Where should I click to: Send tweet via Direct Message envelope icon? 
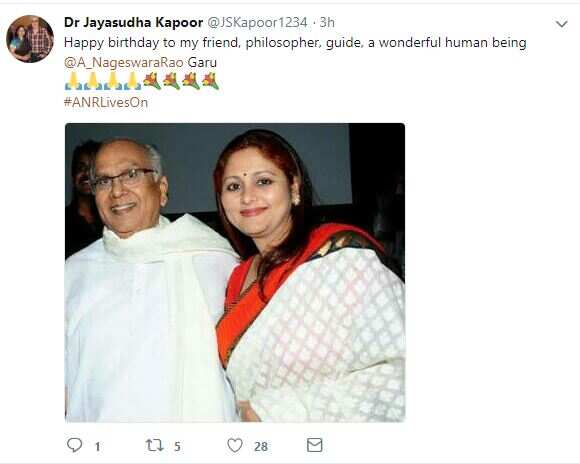tap(315, 445)
